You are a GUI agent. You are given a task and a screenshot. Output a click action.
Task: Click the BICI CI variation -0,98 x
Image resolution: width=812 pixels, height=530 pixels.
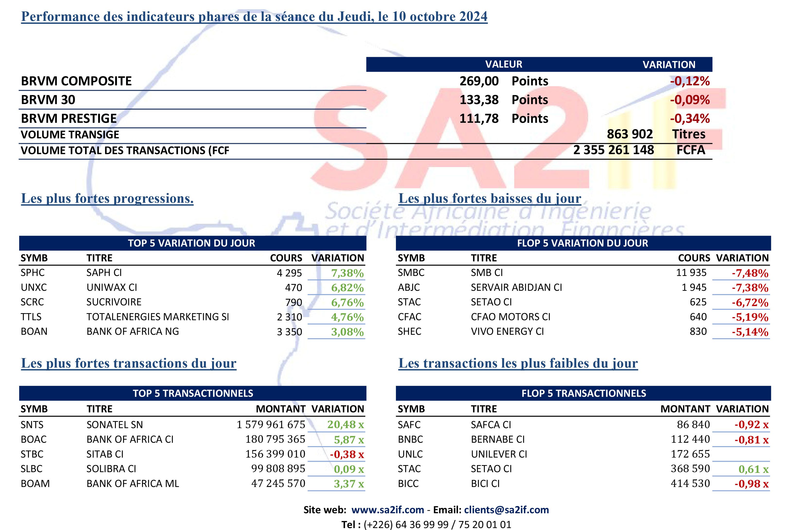[751, 484]
